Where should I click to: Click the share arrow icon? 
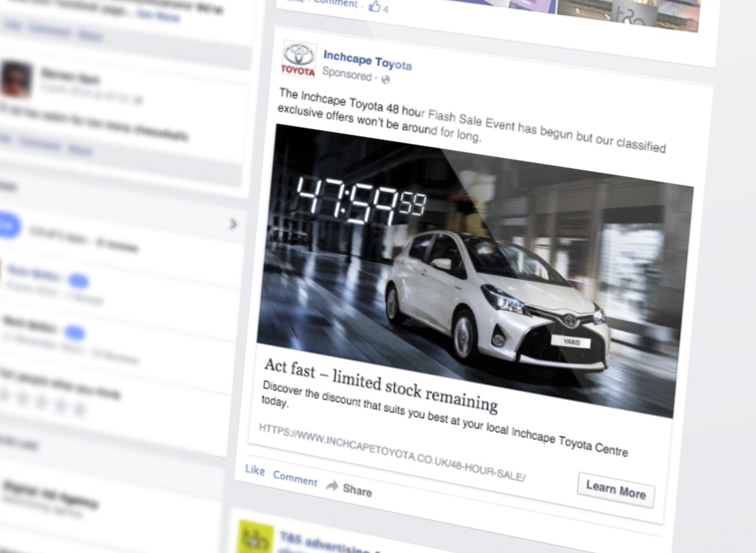click(333, 486)
